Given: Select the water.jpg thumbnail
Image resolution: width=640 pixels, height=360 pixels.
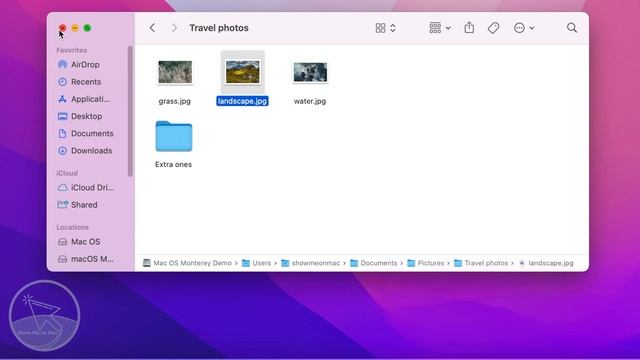Looking at the screenshot, I should coord(310,72).
